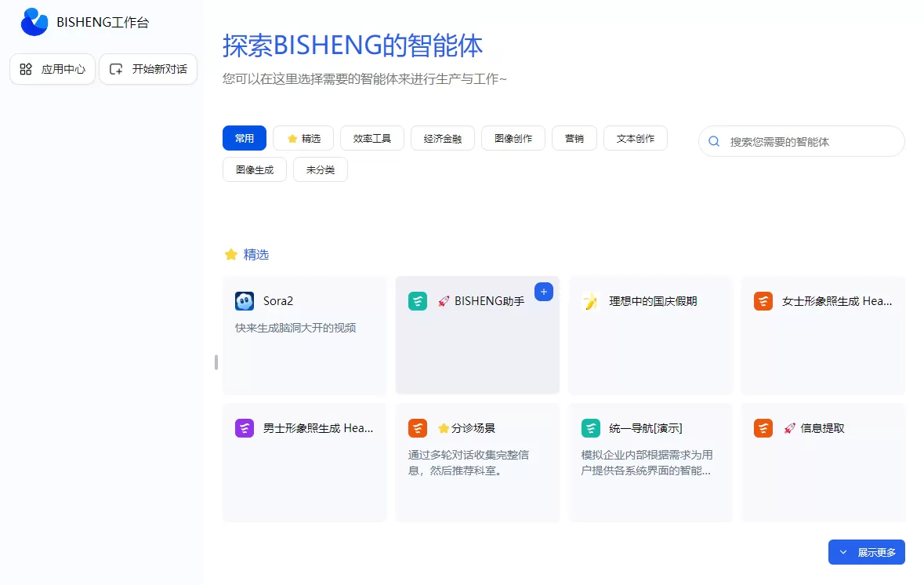Click the 通过多轮对话收集完整信息 description

click(x=469, y=463)
